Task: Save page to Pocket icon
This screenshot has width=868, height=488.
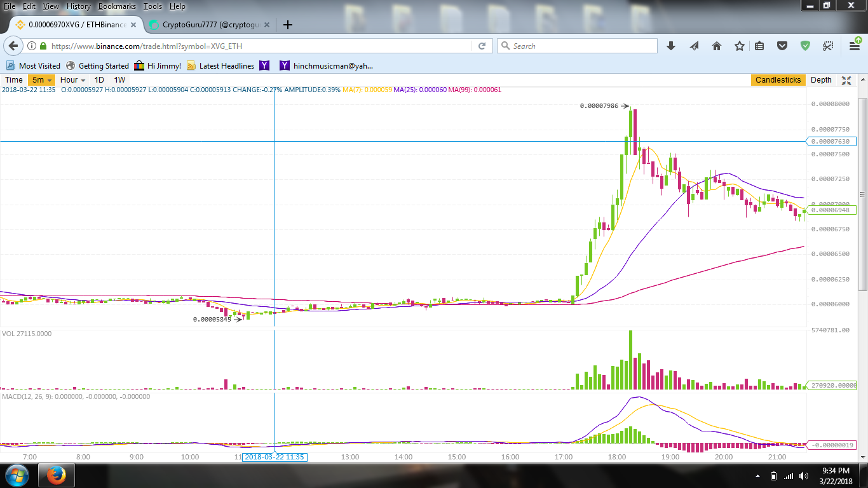Action: pyautogui.click(x=783, y=46)
